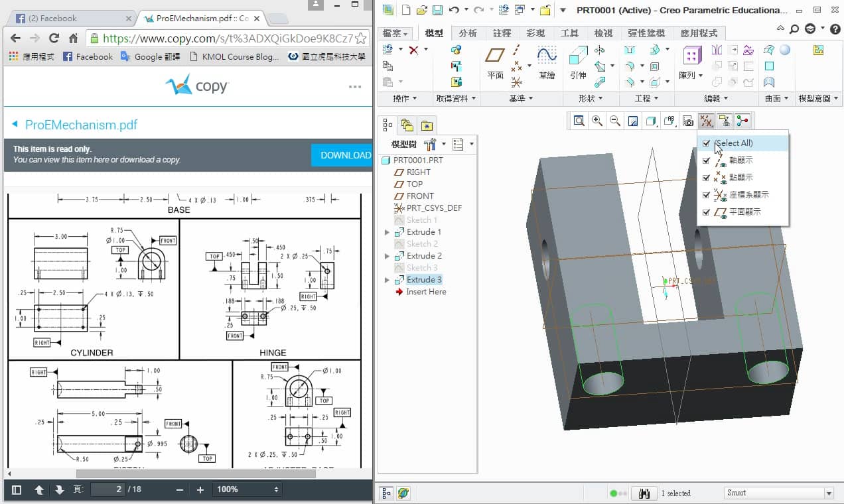Open the File (檔案) menu
Image resolution: width=844 pixels, height=504 pixels.
(396, 33)
